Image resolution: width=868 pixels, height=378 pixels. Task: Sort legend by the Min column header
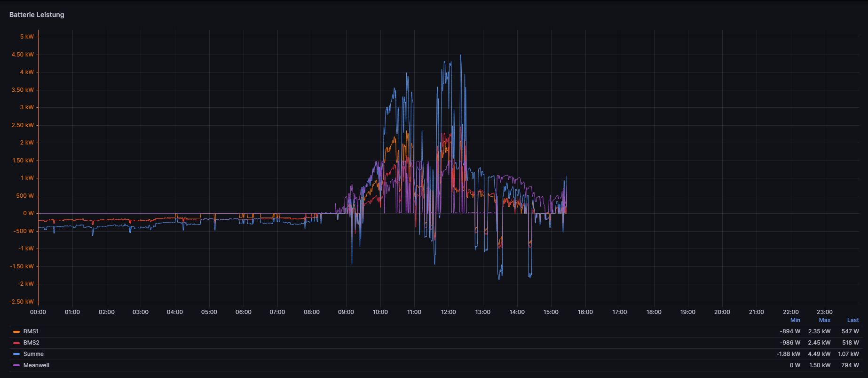tap(795, 320)
